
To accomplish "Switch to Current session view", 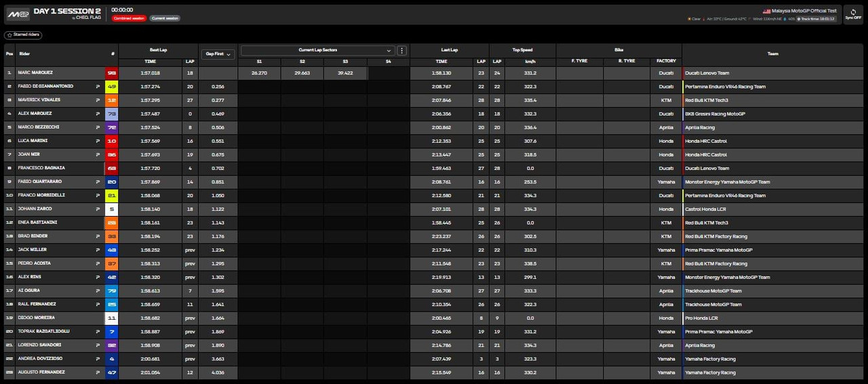I will click(x=165, y=18).
